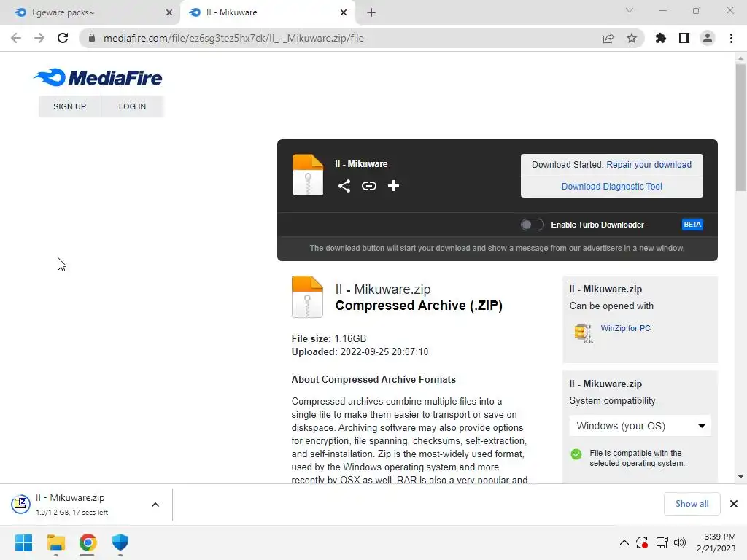Close the downloads shelf
Image resolution: width=747 pixels, height=560 pixels.
734,504
